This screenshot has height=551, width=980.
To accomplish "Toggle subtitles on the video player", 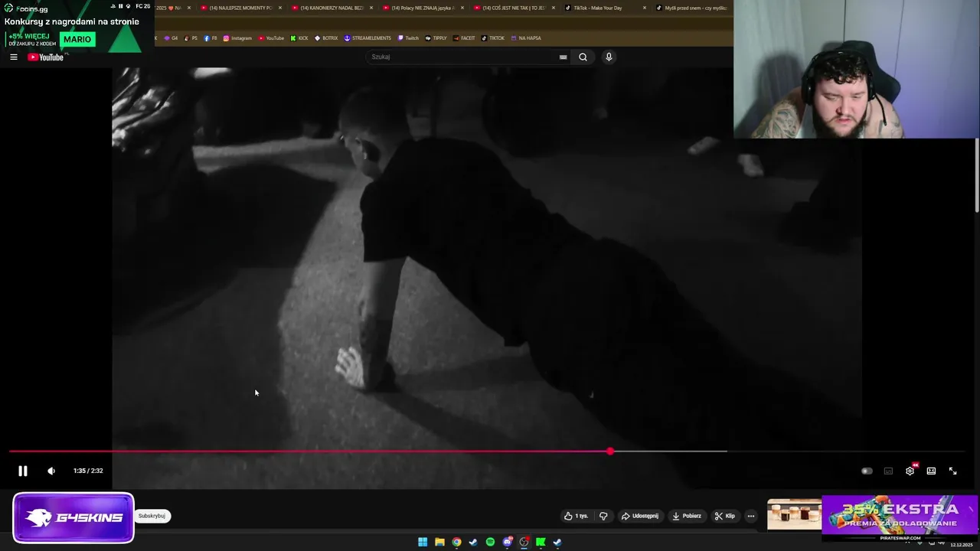I will [x=888, y=471].
